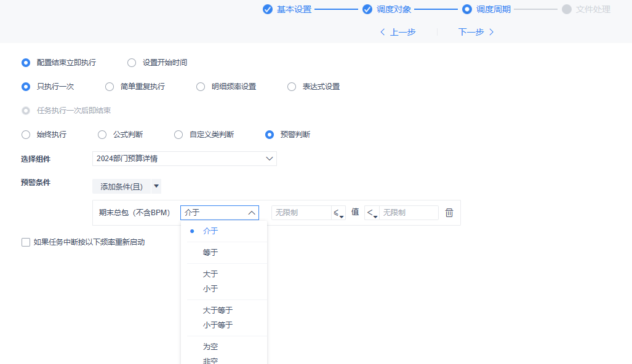Viewport: 632px width, 364px height.
Task: Expand arrow beside 添加条件(且) button
Action: pos(156,186)
